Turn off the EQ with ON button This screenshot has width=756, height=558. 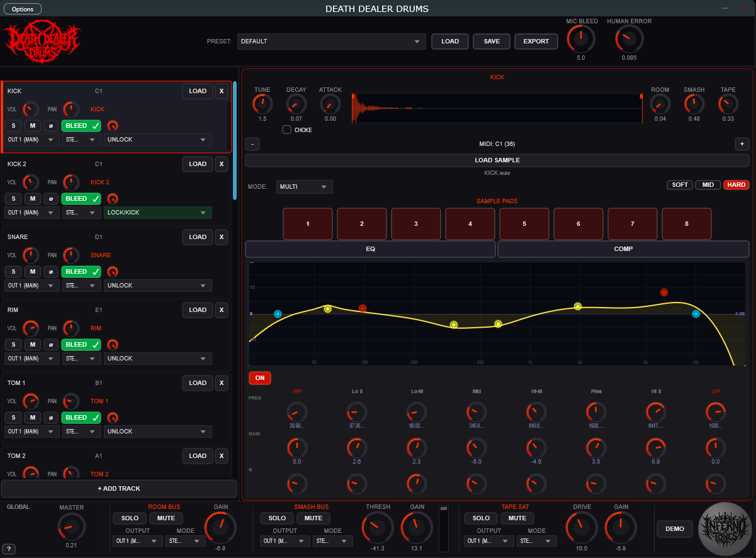point(259,378)
